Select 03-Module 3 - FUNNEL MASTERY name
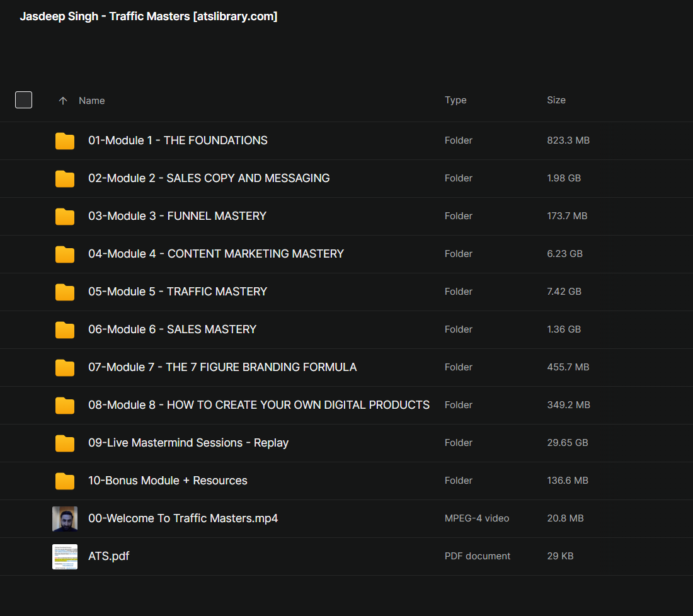693x616 pixels. click(x=177, y=216)
